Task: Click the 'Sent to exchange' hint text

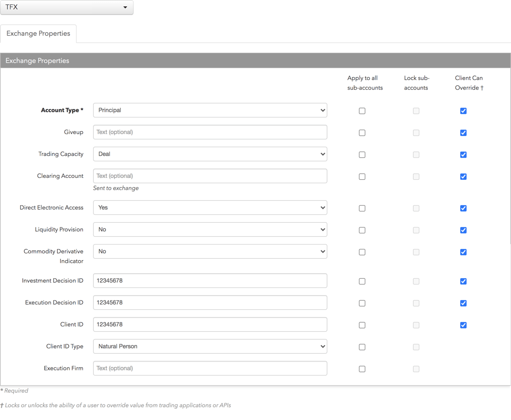Action: (x=115, y=188)
